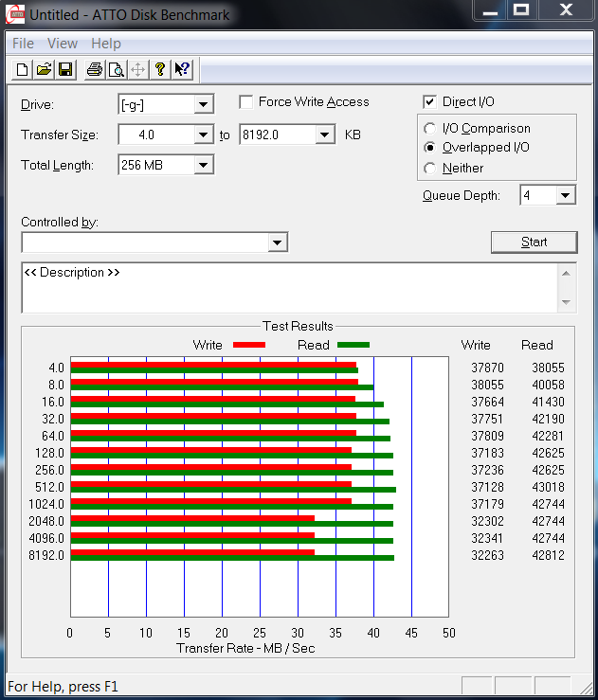Open the Controlled by combo box
The height and width of the screenshot is (700, 598).
[x=277, y=243]
